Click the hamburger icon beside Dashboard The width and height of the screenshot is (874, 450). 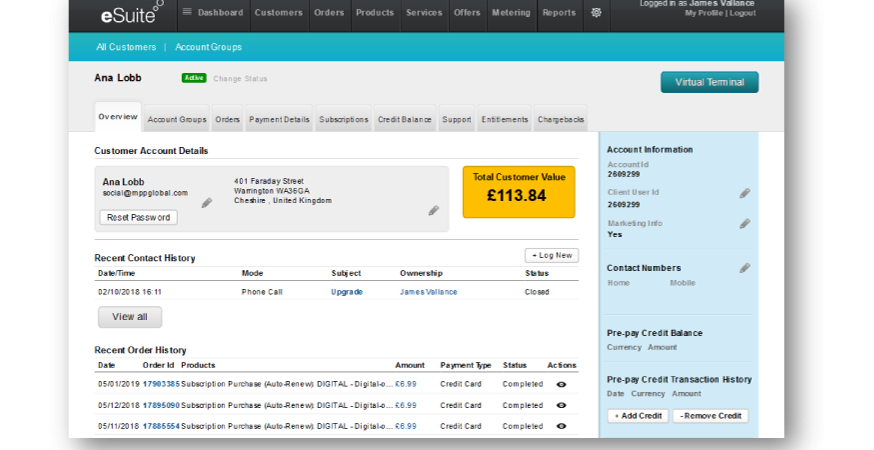[x=187, y=13]
